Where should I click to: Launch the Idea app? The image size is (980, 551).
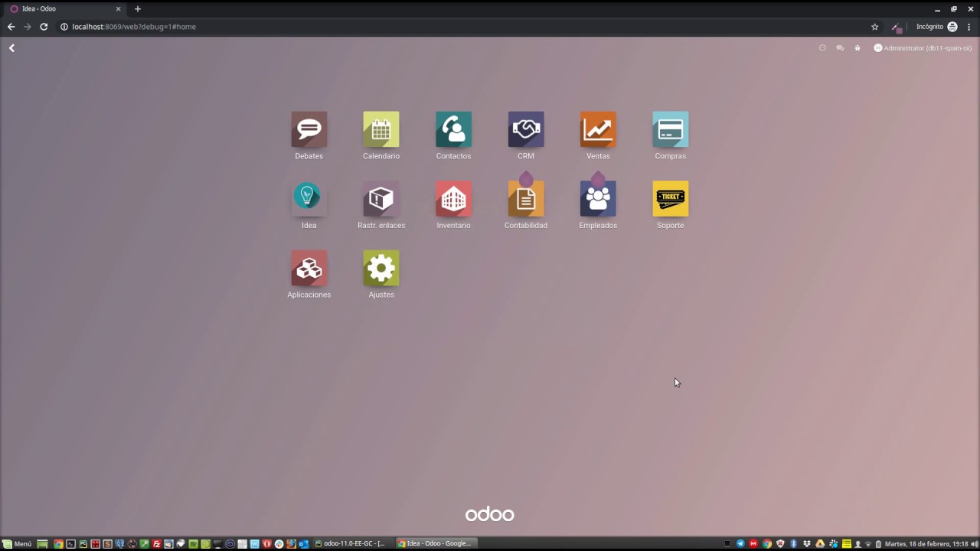(x=309, y=205)
